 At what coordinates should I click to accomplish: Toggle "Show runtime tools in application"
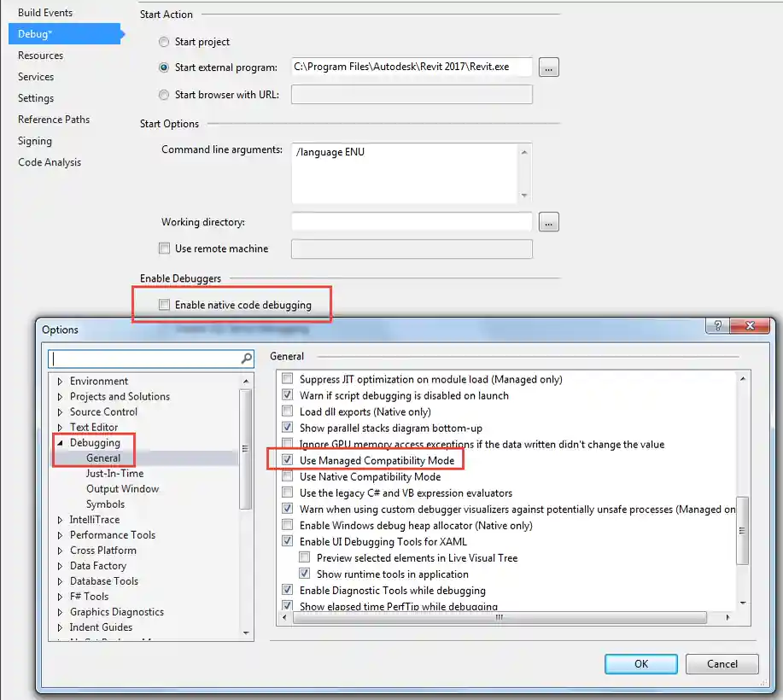click(305, 572)
